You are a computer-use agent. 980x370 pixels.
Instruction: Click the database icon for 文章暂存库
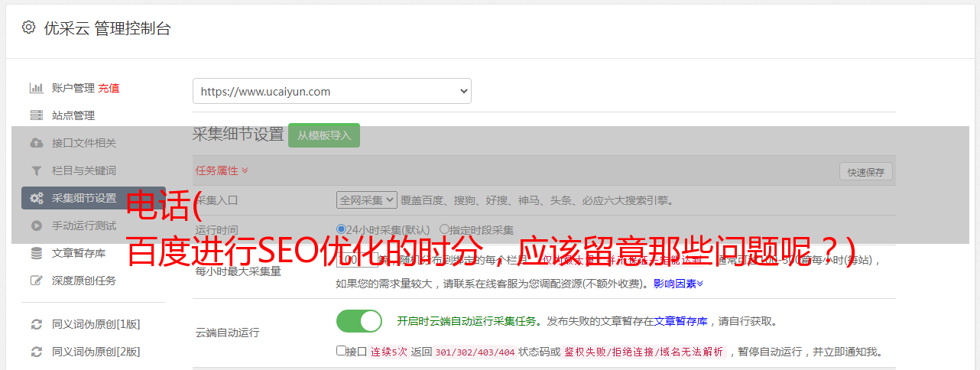(36, 253)
